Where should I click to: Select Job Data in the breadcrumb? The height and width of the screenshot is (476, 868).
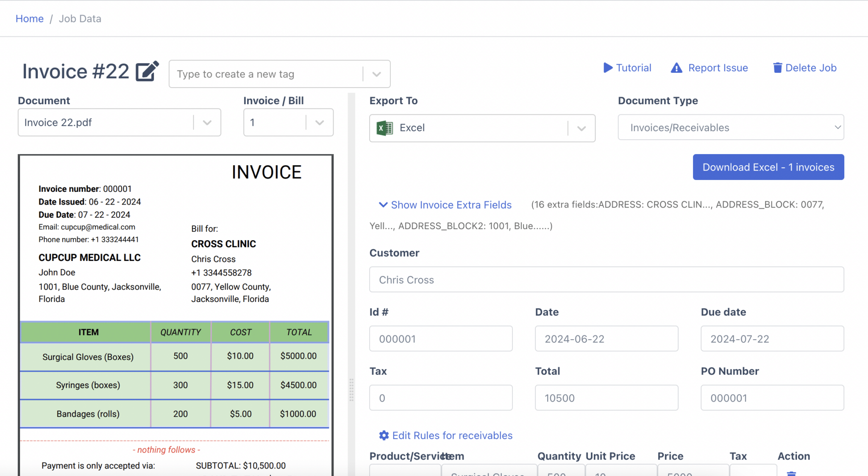pyautogui.click(x=80, y=19)
